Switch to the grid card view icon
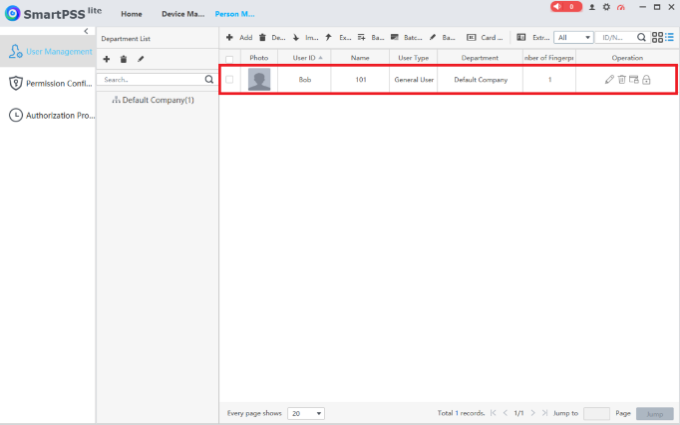The image size is (680, 425). (657, 38)
